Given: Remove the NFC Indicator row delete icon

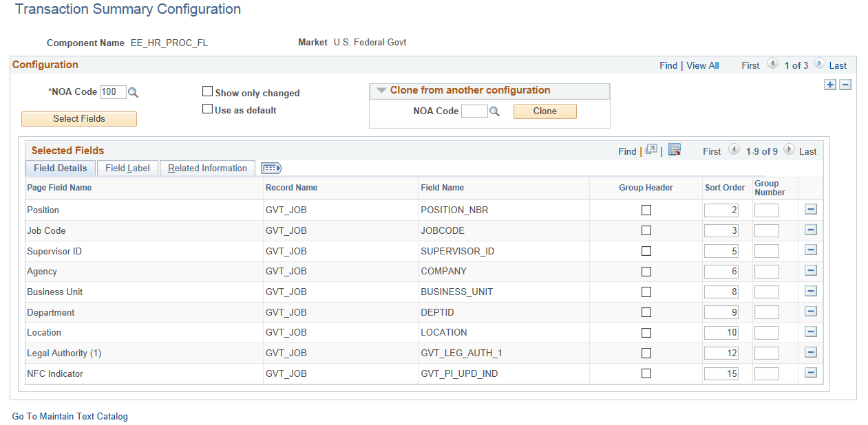Looking at the screenshot, I should tap(810, 373).
